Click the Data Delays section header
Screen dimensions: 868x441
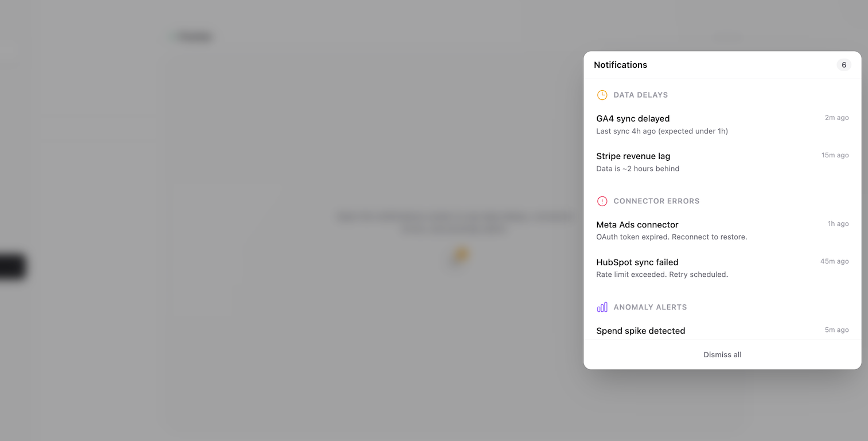[x=640, y=95]
